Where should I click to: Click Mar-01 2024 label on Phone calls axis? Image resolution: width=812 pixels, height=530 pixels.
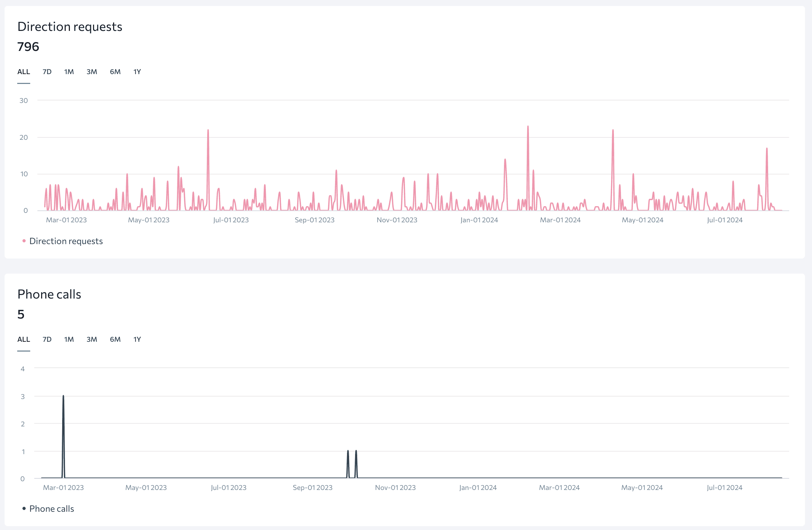(559, 488)
